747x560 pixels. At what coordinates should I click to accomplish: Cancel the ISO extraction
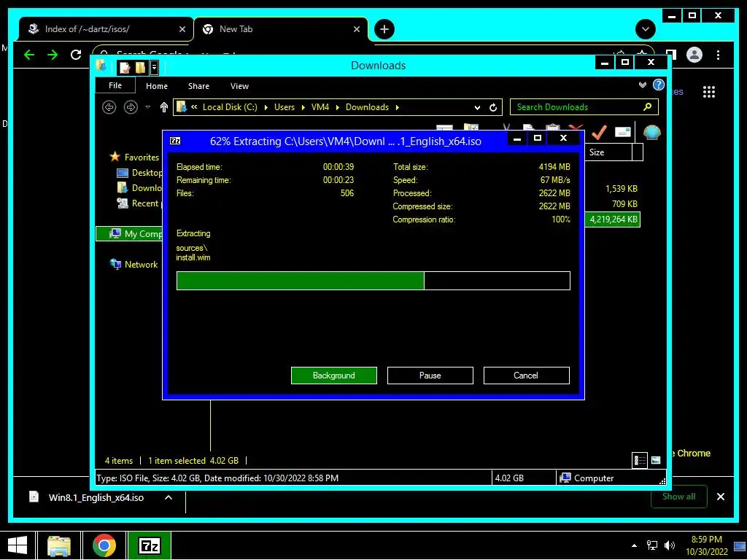coord(526,376)
